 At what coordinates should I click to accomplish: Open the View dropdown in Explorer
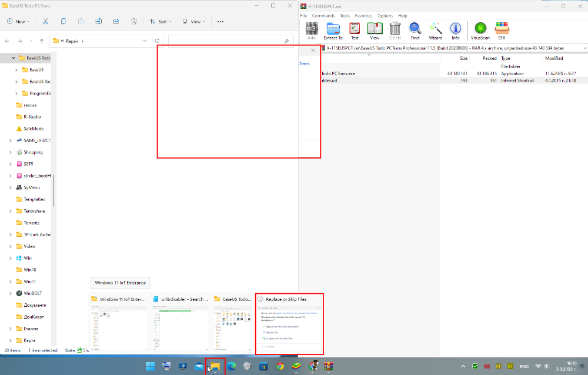194,21
